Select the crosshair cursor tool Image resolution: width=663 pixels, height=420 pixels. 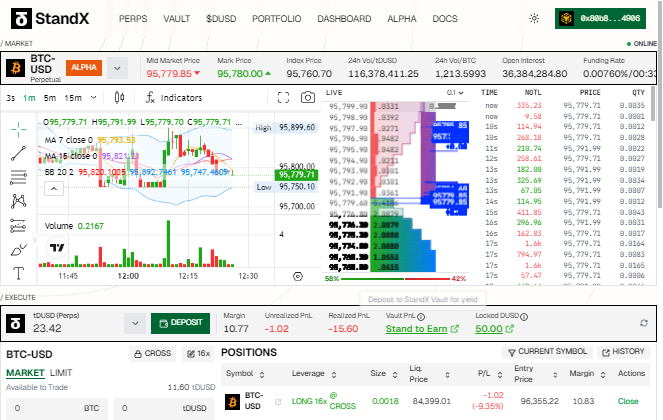tap(18, 129)
